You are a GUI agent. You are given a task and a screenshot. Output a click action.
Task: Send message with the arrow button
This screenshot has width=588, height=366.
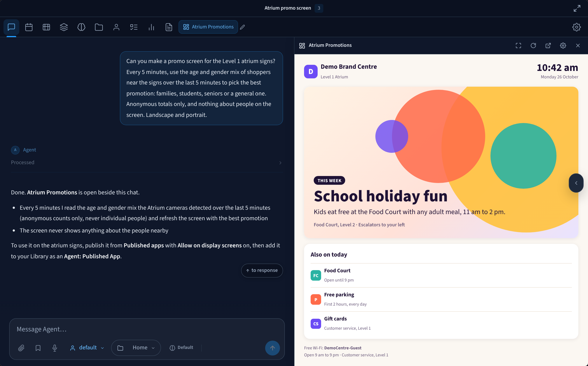point(272,348)
